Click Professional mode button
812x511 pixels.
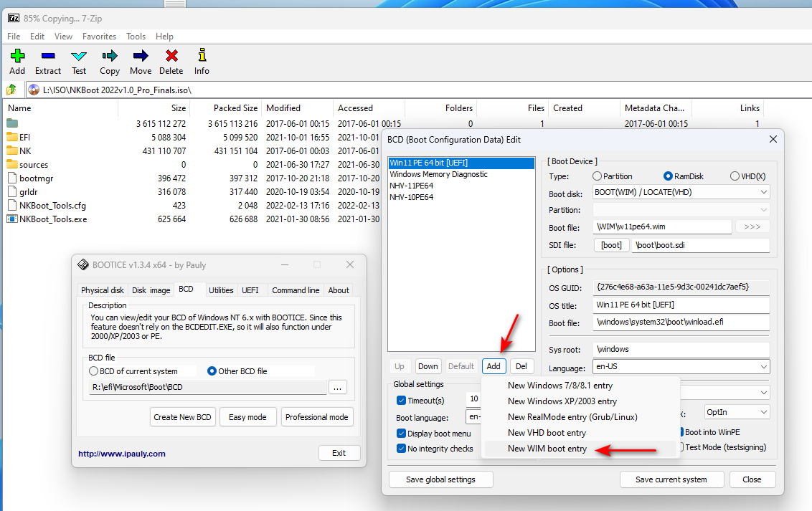click(x=316, y=417)
